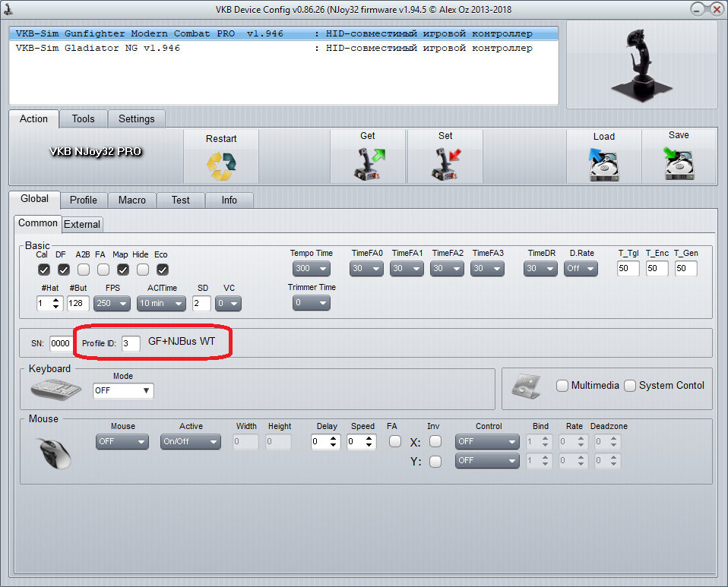The width and height of the screenshot is (728, 587).
Task: Open the Mouse OFF dropdown
Action: pyautogui.click(x=122, y=441)
